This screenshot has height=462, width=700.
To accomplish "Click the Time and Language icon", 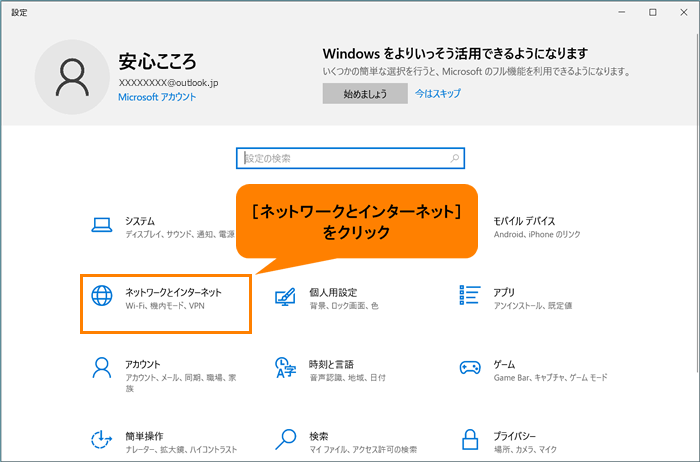I will (x=286, y=367).
